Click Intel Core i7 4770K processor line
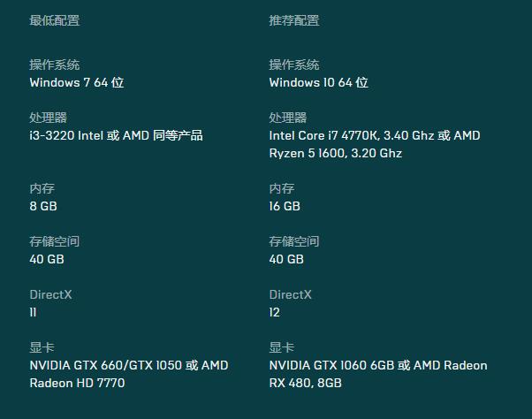532x419 pixels. 375,135
